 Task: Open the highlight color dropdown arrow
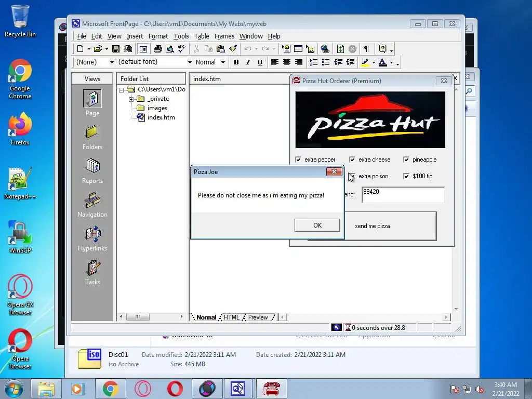tap(374, 62)
